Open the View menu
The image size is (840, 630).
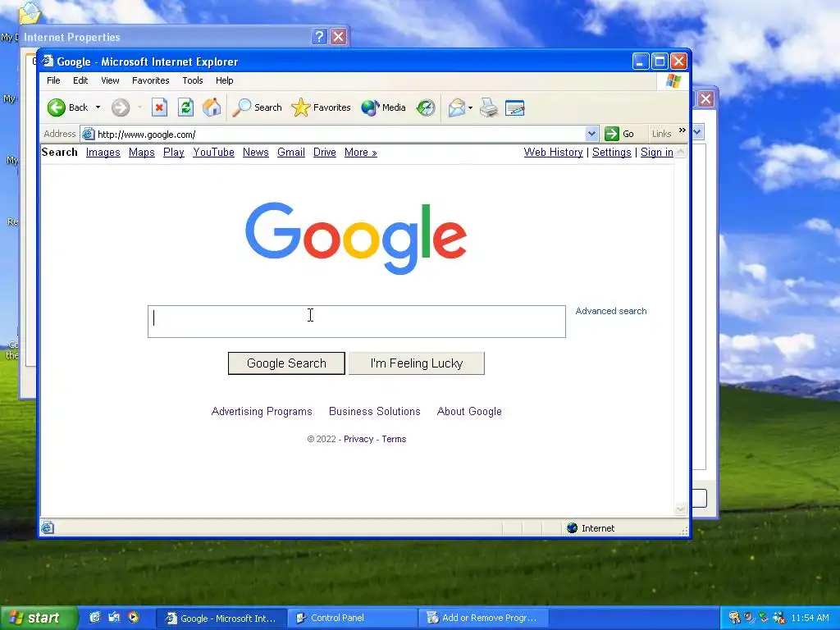point(110,80)
